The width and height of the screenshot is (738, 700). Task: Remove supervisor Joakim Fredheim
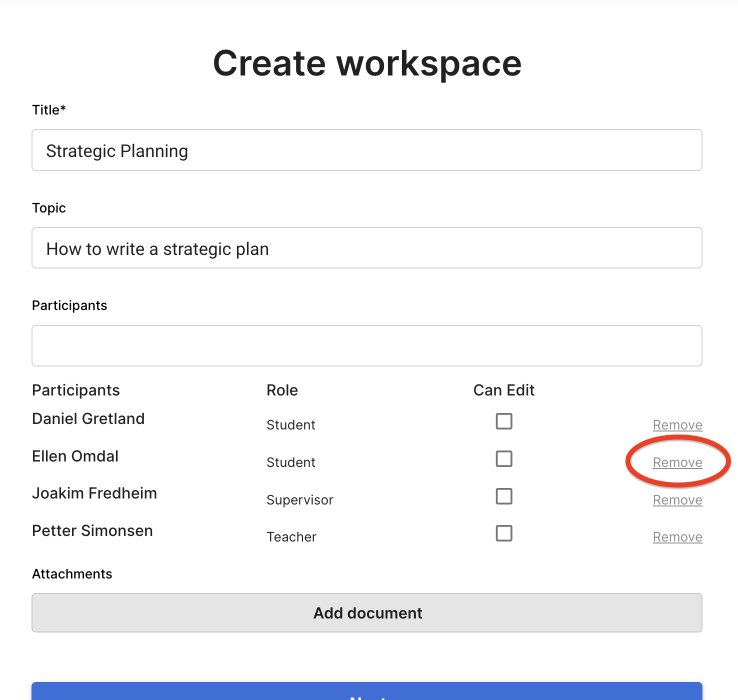677,500
